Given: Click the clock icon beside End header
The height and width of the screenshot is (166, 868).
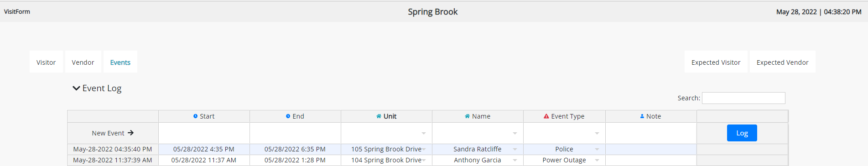Looking at the screenshot, I should (x=288, y=116).
